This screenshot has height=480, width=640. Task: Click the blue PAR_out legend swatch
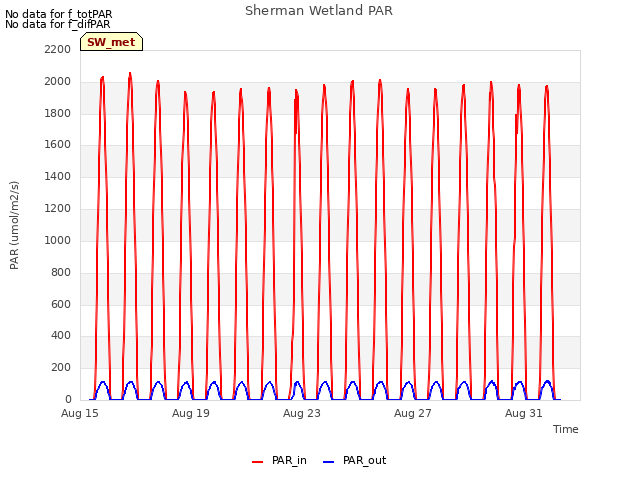329,462
